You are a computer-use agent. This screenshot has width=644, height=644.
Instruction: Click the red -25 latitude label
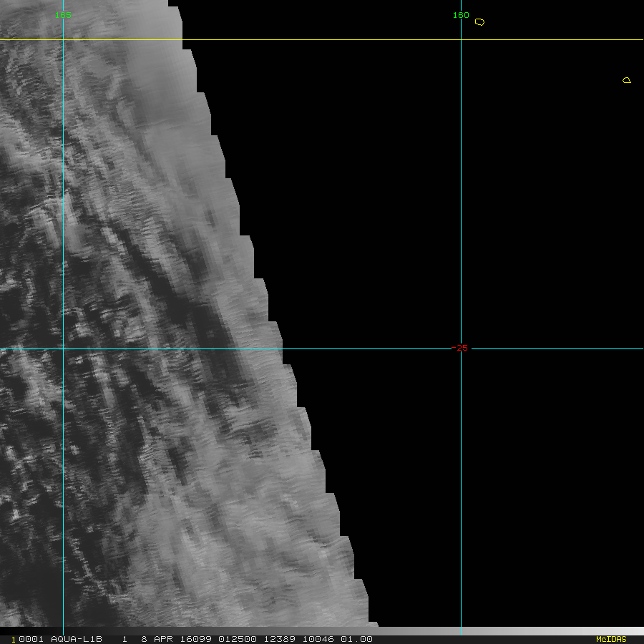459,348
